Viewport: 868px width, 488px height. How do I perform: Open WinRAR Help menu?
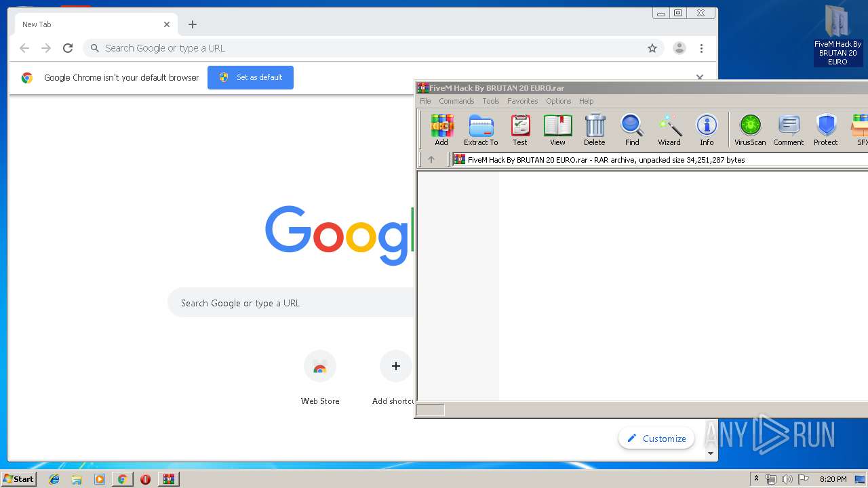(x=587, y=101)
